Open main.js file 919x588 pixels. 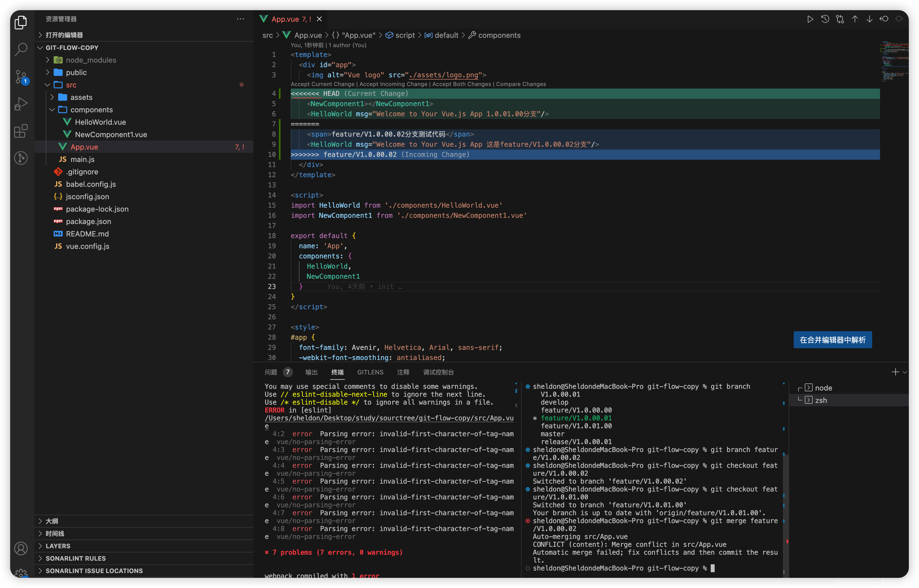144,159
